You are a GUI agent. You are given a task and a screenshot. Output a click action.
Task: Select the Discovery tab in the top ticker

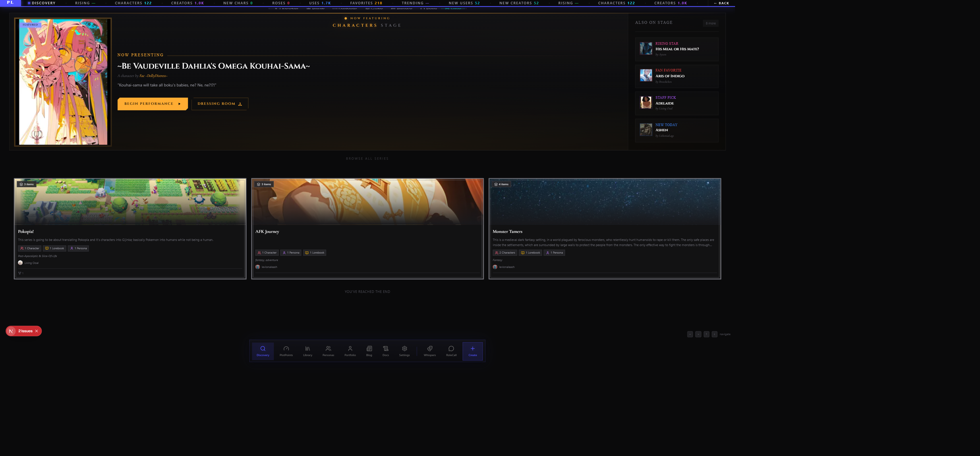pyautogui.click(x=41, y=3)
